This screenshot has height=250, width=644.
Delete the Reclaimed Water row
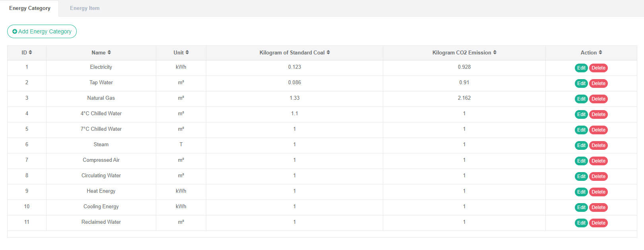(x=598, y=223)
